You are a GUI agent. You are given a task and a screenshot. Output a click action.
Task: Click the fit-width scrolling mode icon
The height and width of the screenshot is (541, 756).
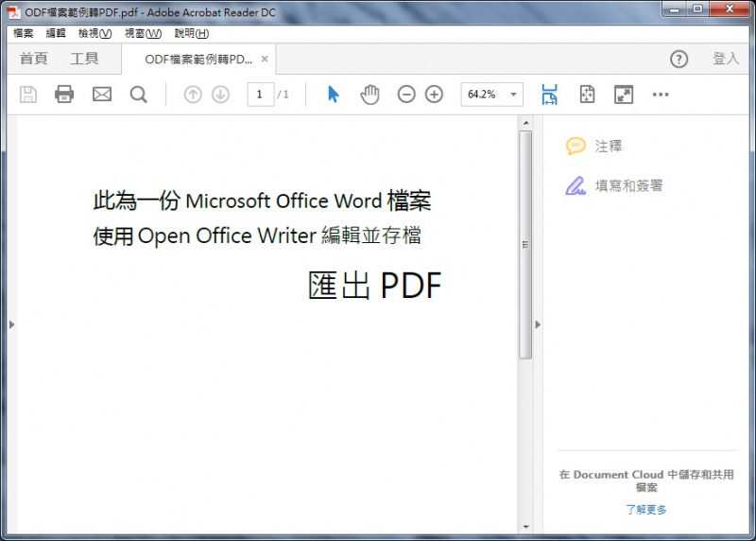coord(550,95)
